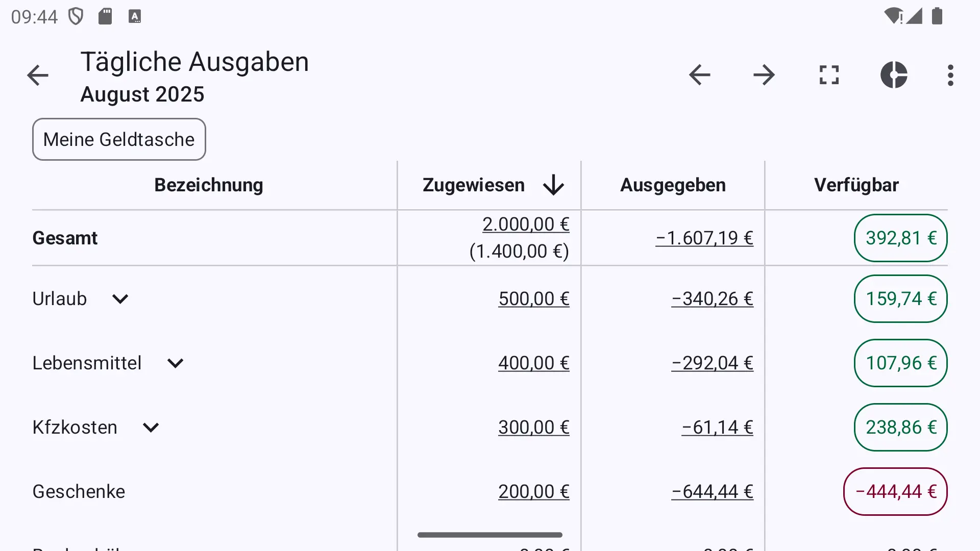Open Geschenke spent amount −644,44 €

(x=713, y=492)
